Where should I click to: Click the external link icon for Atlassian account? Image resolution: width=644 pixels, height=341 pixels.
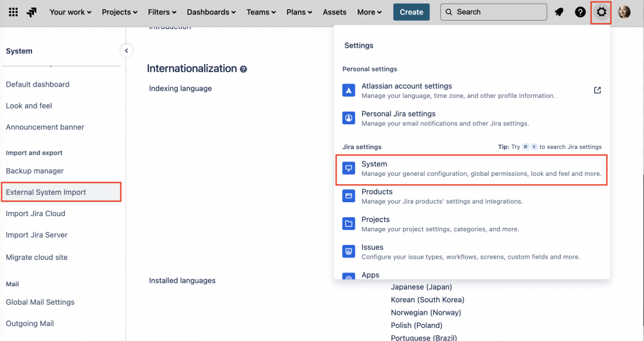(597, 90)
